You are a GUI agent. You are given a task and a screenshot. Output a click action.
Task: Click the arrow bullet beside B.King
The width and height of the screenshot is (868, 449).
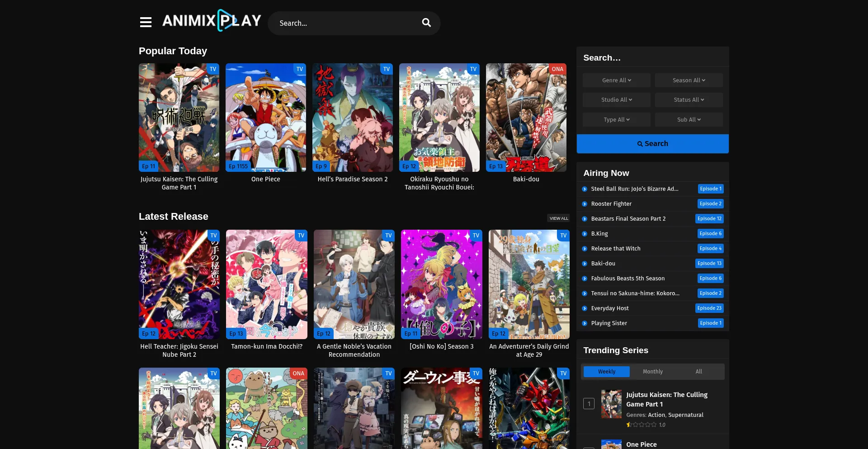point(585,234)
